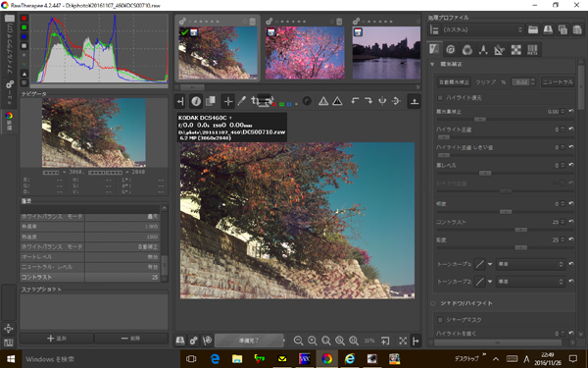Enable ハイライト復元 checkbox
This screenshot has width=588, height=368.
(440, 97)
